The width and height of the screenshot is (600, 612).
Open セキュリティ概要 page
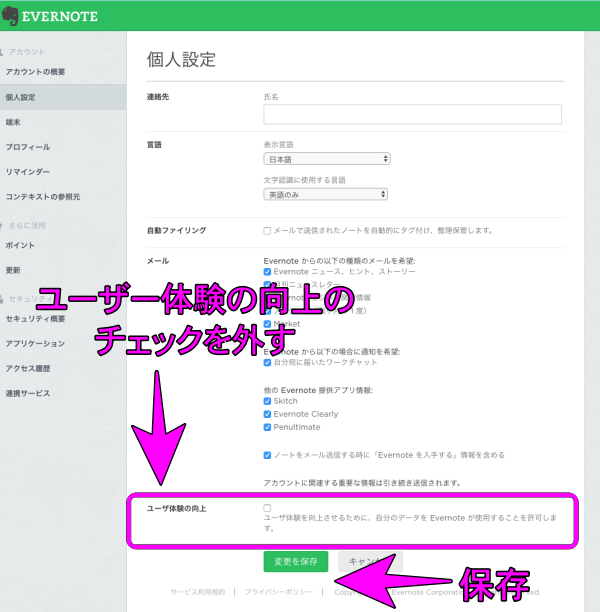tap(35, 319)
